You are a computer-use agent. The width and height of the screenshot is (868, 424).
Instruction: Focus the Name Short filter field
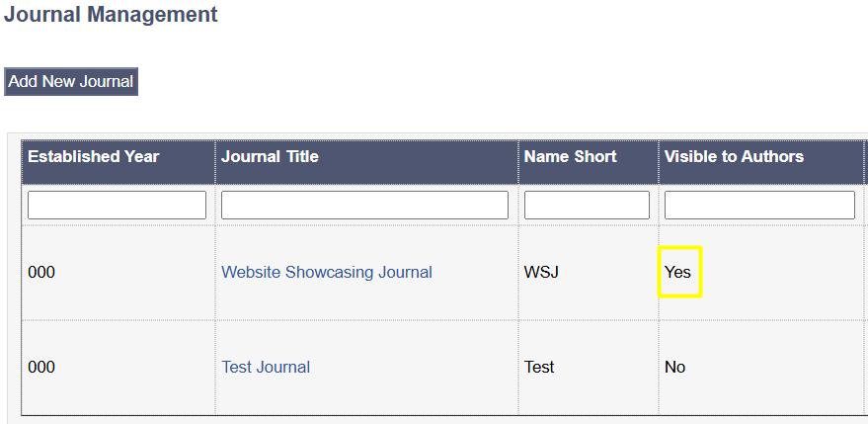587,205
